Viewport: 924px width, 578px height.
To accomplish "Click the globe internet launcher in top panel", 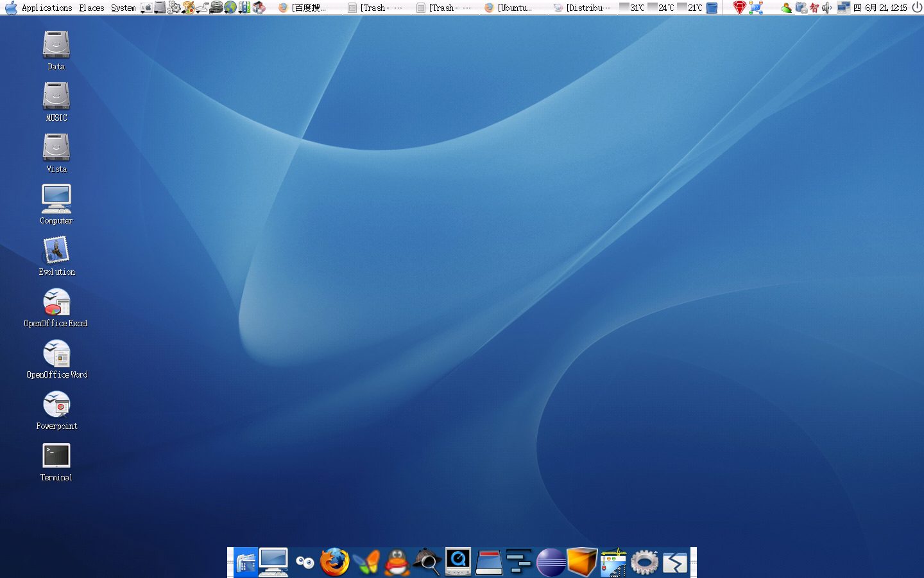I will 230,8.
